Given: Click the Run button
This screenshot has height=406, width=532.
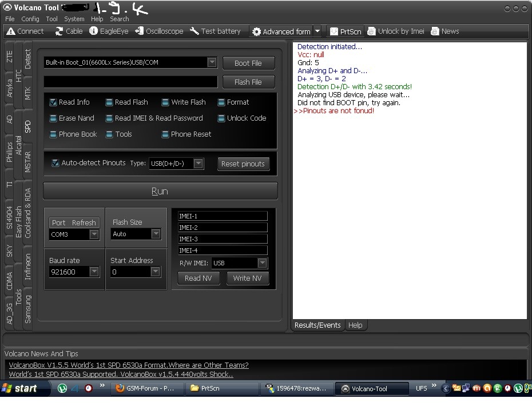Looking at the screenshot, I should point(160,192).
